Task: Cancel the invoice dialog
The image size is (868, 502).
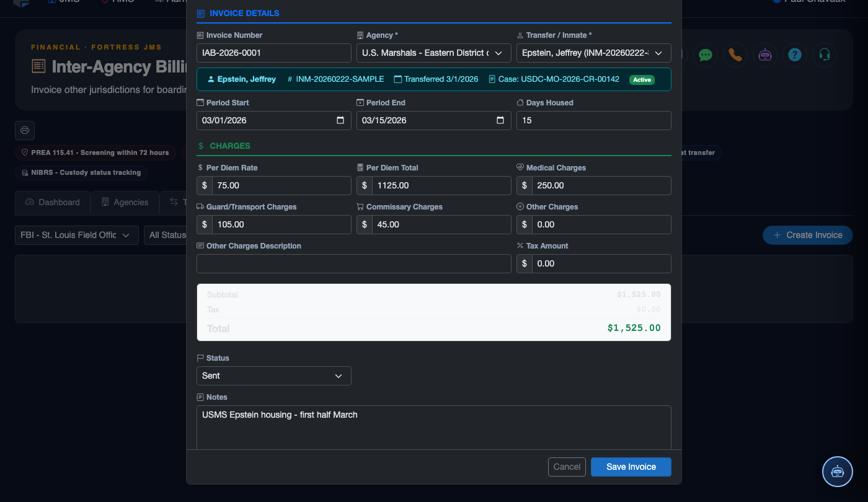Action: point(567,467)
